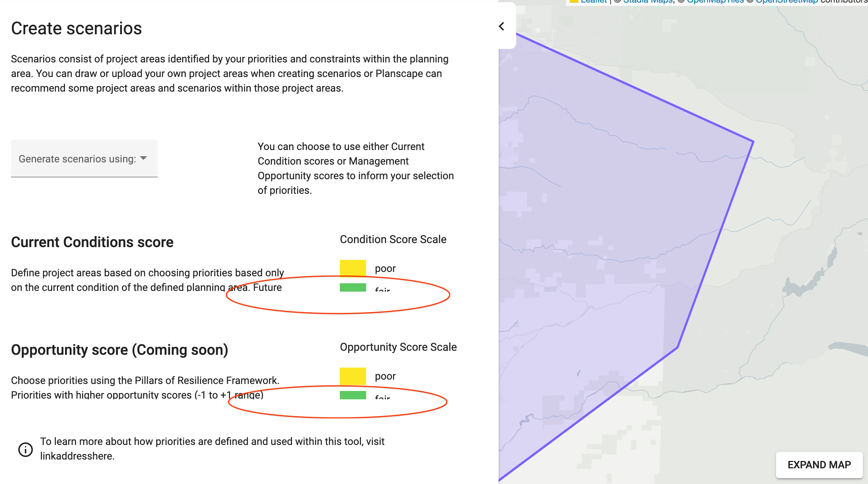This screenshot has height=484, width=868.
Task: Click the EXPAND MAP button
Action: pos(819,465)
